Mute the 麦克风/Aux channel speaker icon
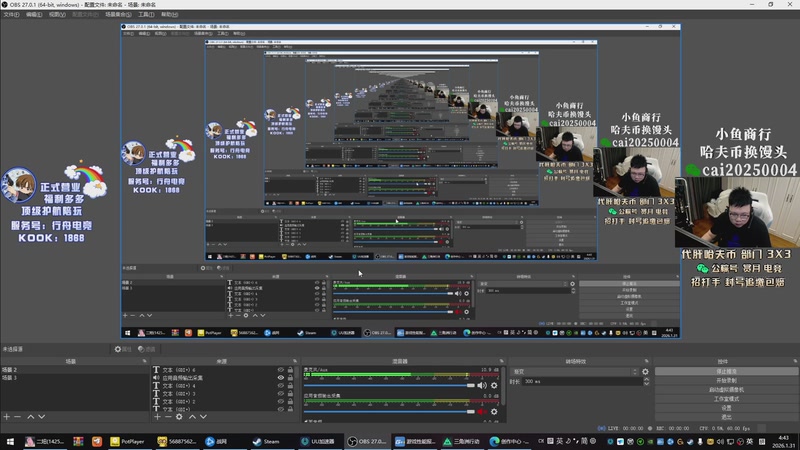Image resolution: width=800 pixels, height=450 pixels. 482,386
